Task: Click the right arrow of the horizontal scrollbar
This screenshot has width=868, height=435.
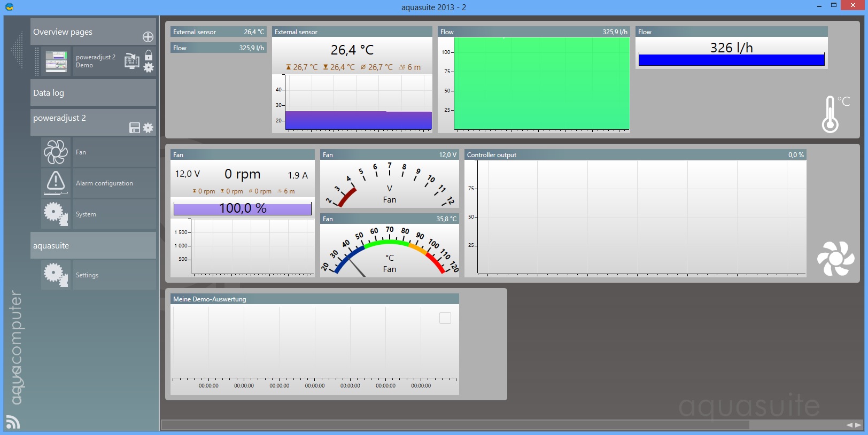Action: (858, 425)
